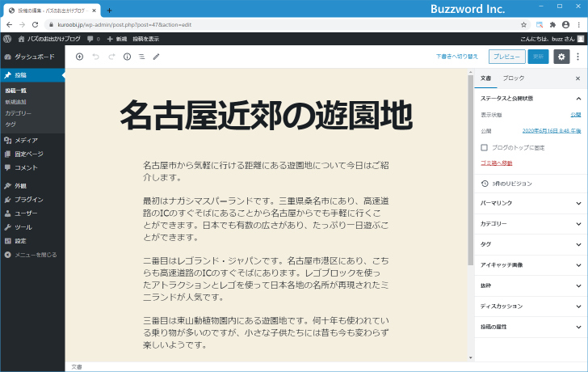Click paragraph starting 最初はナガシマスパーランド
This screenshot has width=588, height=372.
(x=266, y=219)
